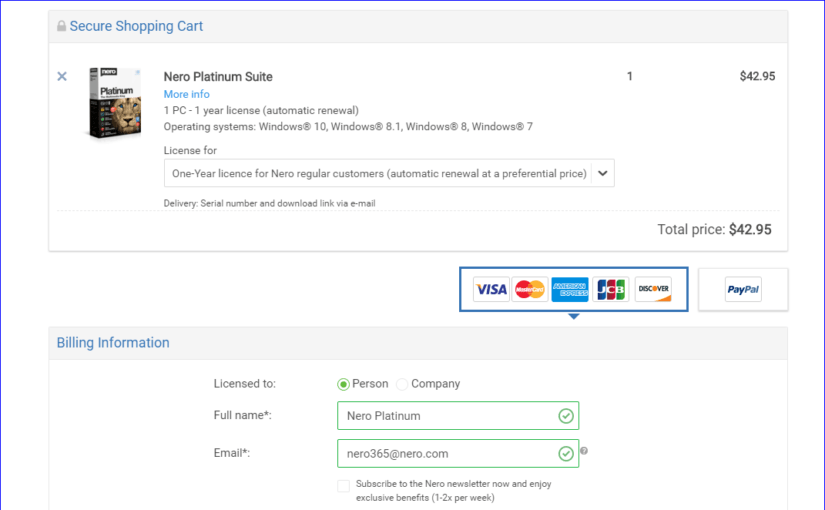Choose the Mastercard payment icon
This screenshot has height=510, width=825.
pos(530,289)
